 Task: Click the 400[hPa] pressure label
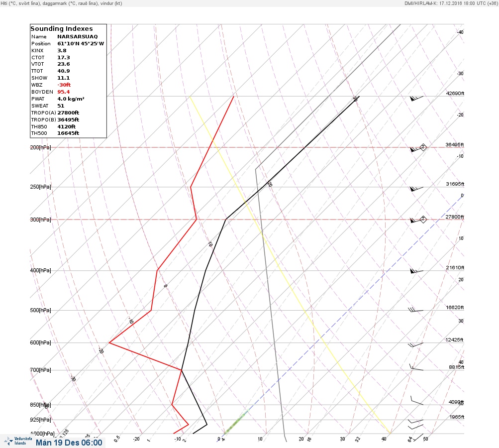(x=40, y=270)
